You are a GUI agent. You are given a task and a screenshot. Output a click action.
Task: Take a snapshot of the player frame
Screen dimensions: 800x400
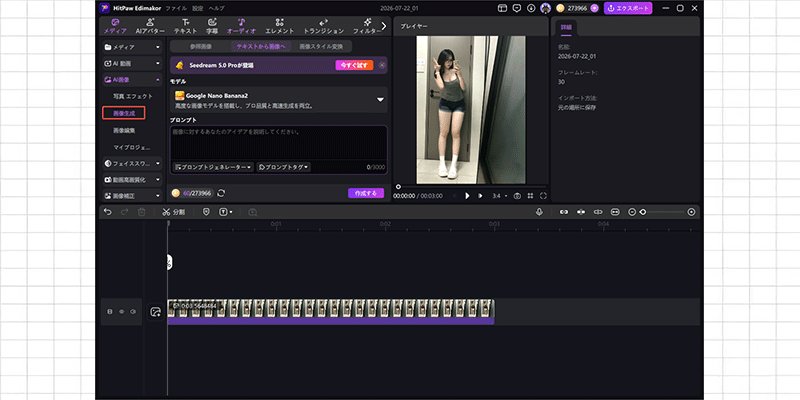517,196
